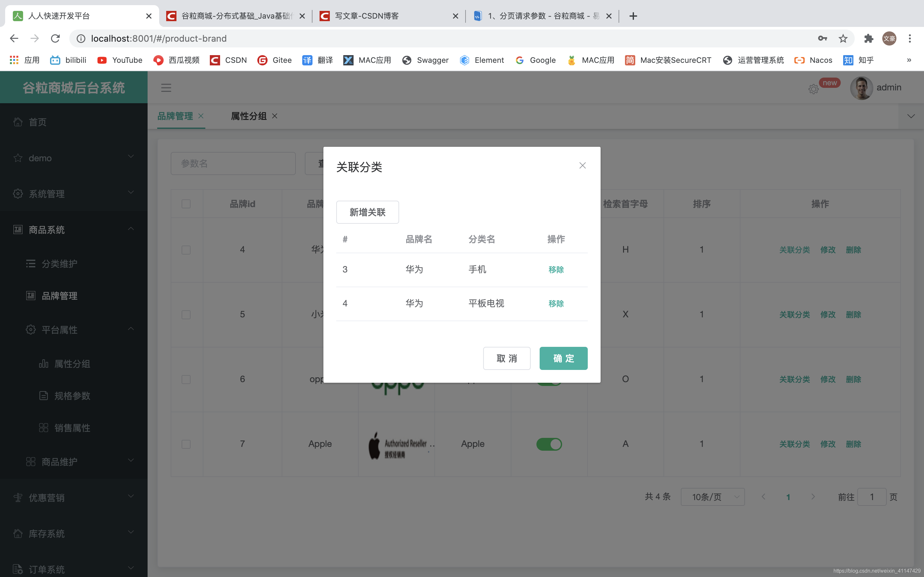
Task: Click the 参数名 search input field
Action: tap(233, 164)
